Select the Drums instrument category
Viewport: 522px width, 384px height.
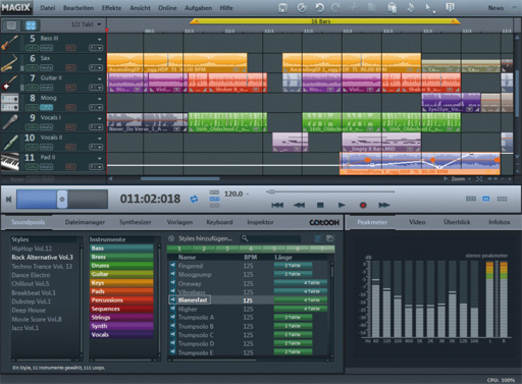click(122, 266)
